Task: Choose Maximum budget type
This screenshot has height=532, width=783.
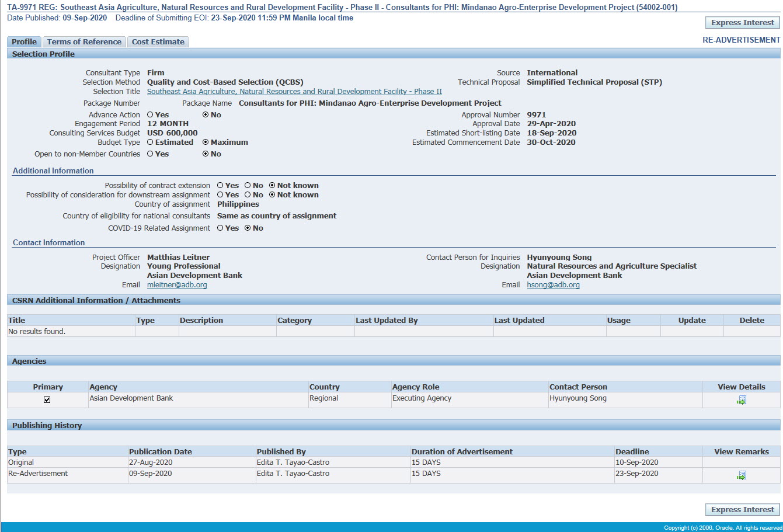Action: [206, 142]
